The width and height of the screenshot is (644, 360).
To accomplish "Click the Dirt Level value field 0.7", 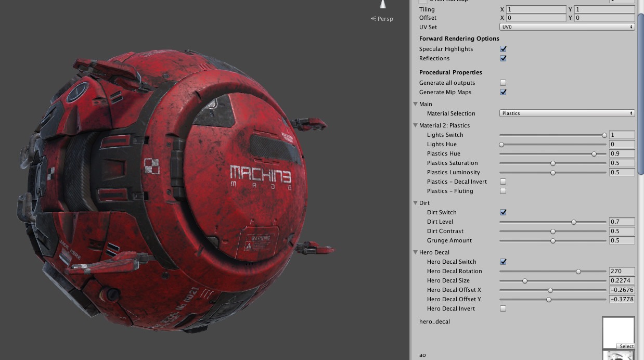I will click(622, 222).
